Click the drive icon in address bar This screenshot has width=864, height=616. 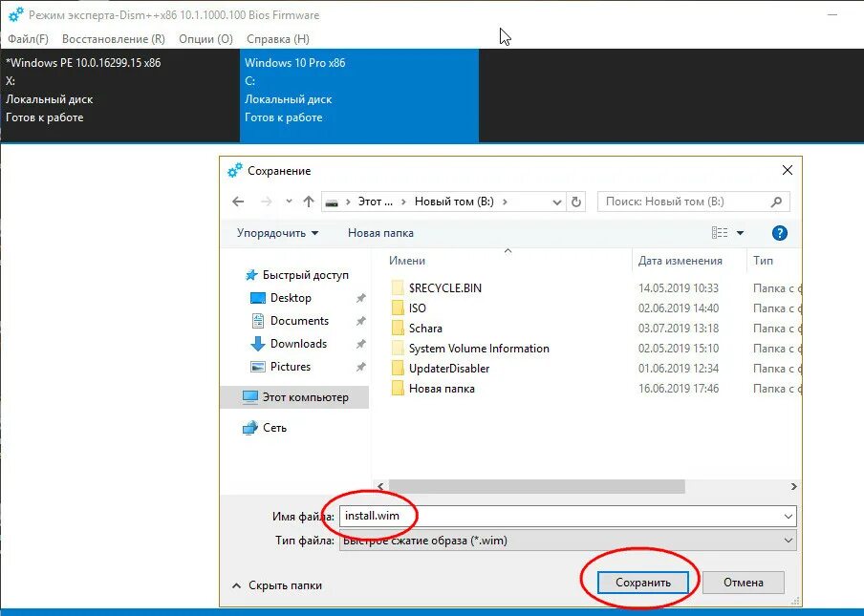332,202
